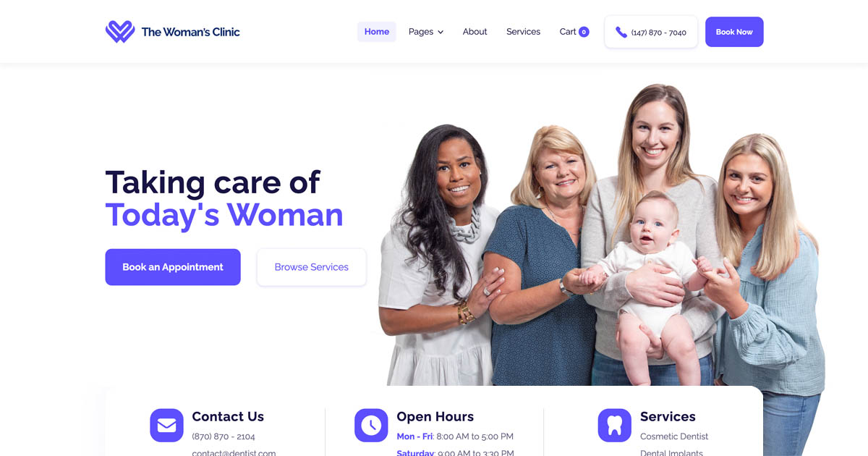Viewport: 868px width, 456px height.
Task: Click the tooth Services icon
Action: 615,425
